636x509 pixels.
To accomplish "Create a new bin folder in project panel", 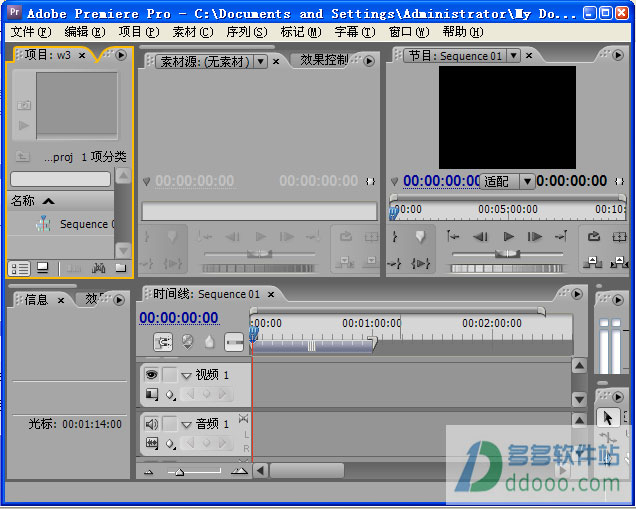I will (120, 268).
